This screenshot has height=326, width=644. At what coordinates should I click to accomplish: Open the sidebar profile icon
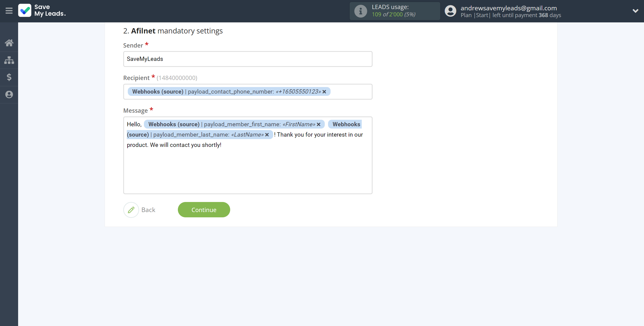coord(9,95)
